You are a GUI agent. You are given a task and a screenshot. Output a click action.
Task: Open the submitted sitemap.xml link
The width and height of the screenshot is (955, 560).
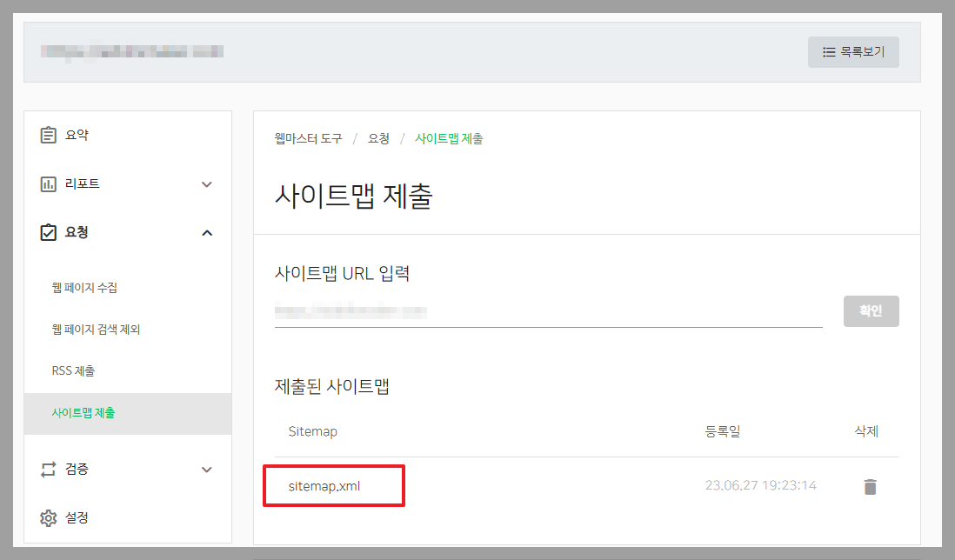(323, 486)
